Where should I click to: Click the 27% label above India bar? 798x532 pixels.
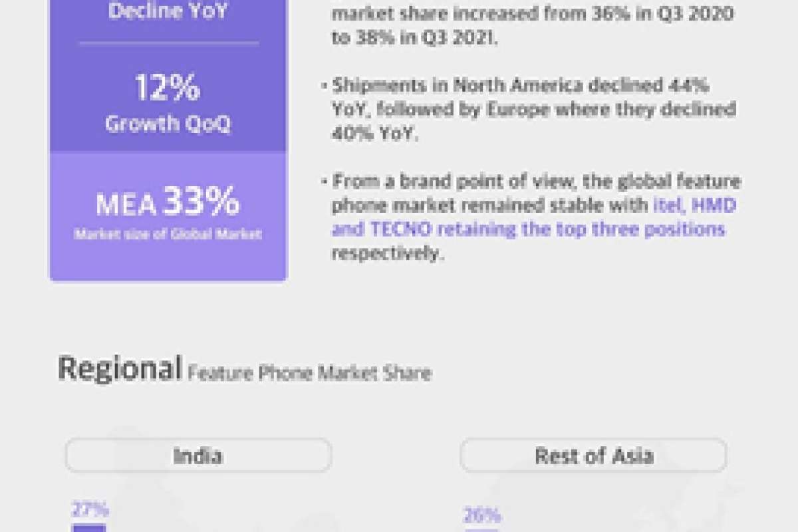tap(90, 510)
